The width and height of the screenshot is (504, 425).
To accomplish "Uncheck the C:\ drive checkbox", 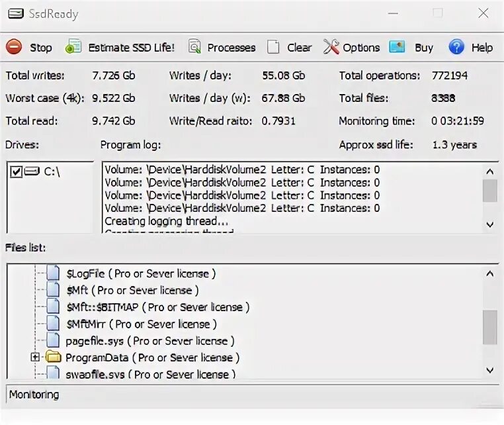I will click(x=16, y=172).
